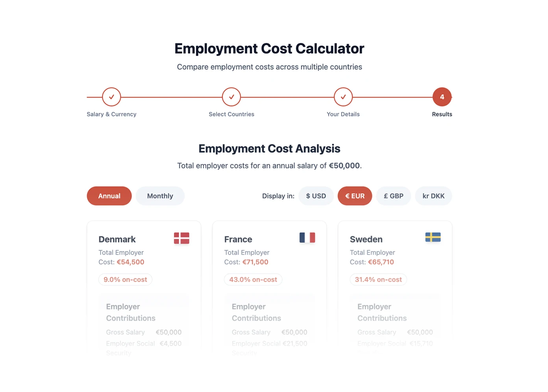The width and height of the screenshot is (548, 392).
Task: Click Denmark's 9.0% on-cost badge
Action: click(x=125, y=279)
